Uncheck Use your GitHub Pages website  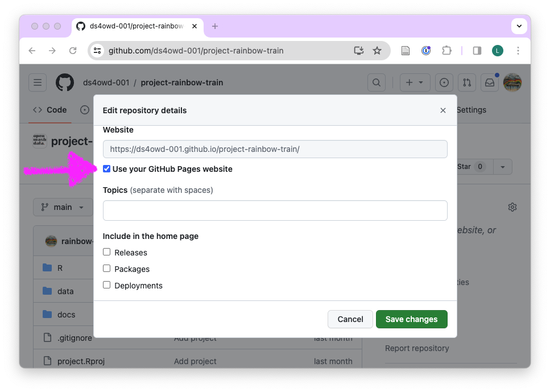click(x=107, y=169)
